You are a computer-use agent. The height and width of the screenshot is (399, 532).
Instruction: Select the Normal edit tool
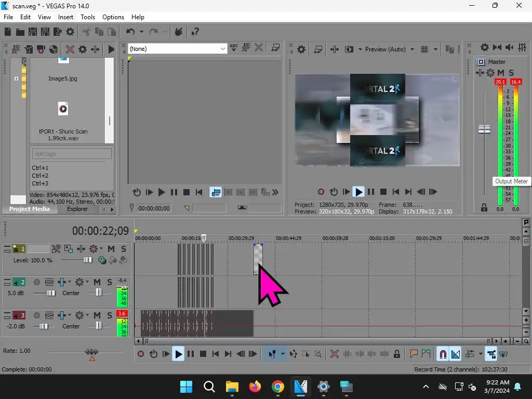[272, 354]
